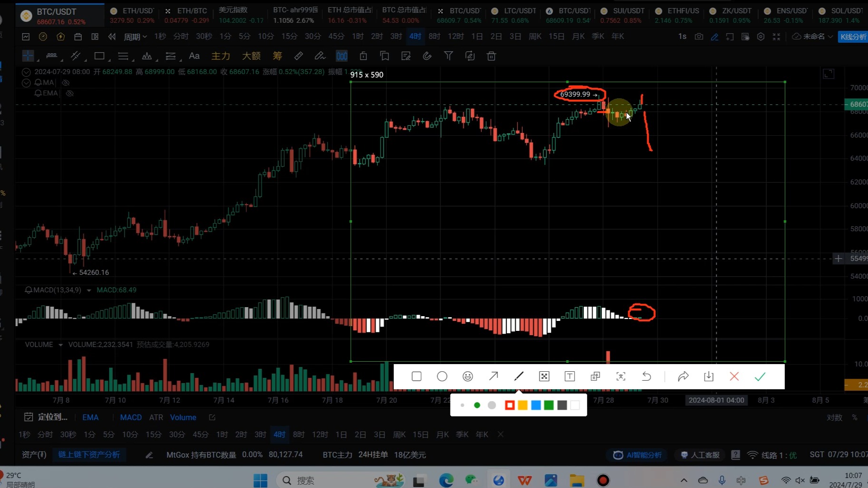Lock drawings with the padlock icon
Screen dimensions: 868x488
(363, 56)
